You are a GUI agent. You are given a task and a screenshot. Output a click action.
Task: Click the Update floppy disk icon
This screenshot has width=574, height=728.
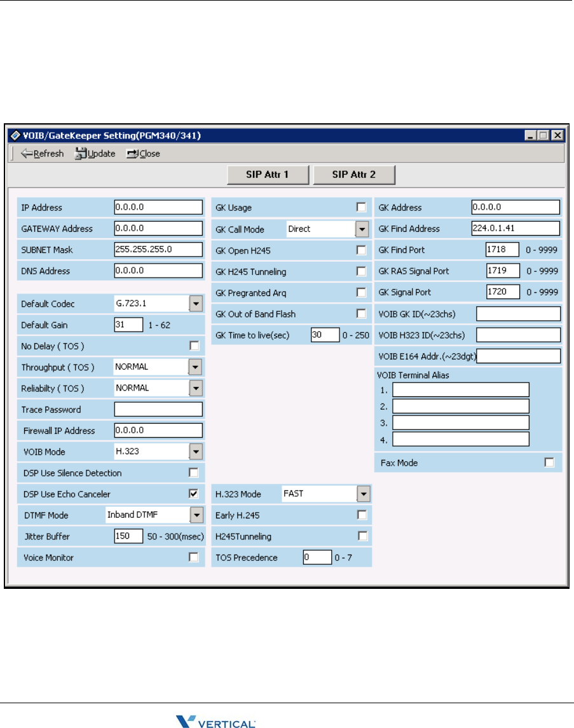point(81,154)
